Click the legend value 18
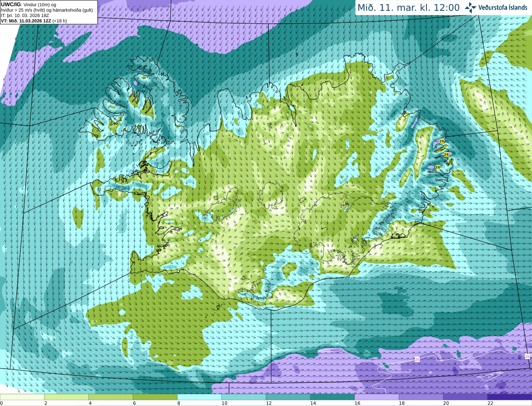 401,403
